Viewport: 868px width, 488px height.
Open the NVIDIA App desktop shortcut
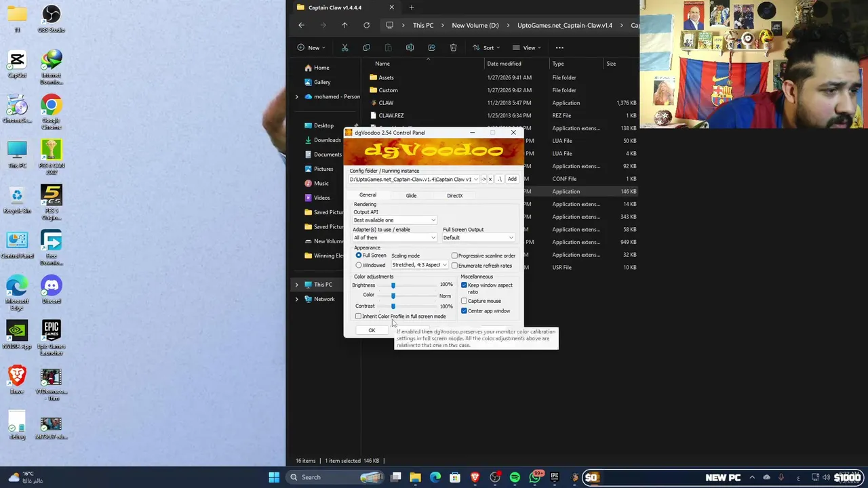pos(17,335)
